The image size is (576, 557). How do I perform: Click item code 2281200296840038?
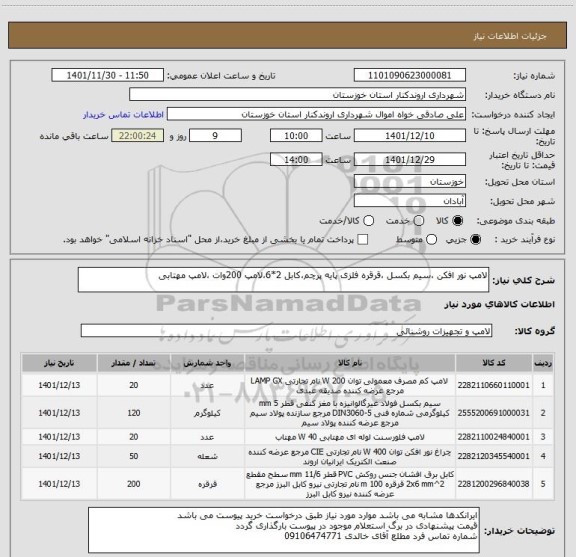[x=493, y=484]
